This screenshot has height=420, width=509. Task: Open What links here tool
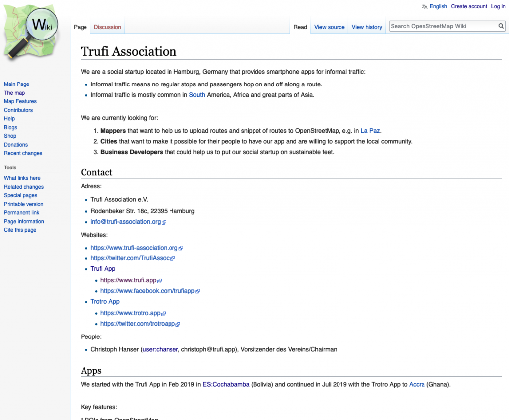pos(22,178)
